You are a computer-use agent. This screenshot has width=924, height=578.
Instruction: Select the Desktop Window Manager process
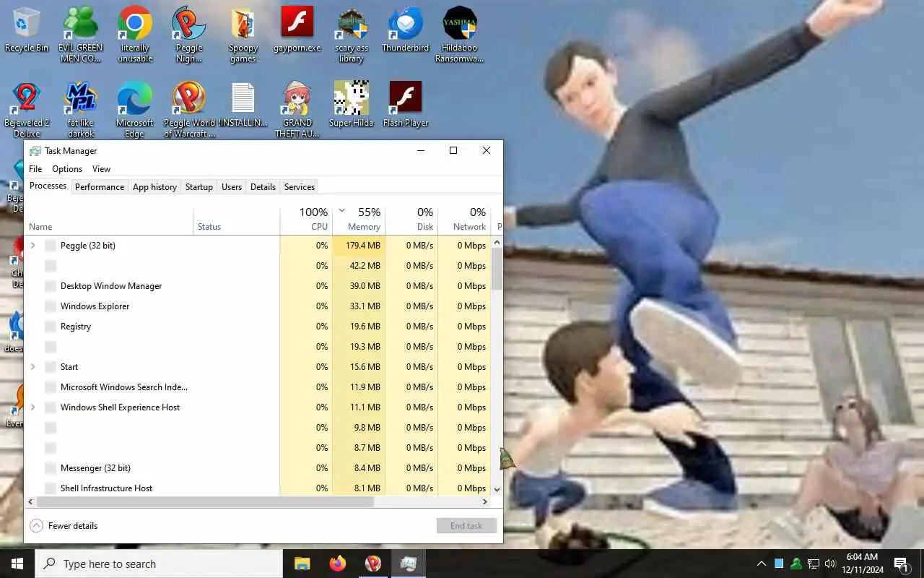258,286
